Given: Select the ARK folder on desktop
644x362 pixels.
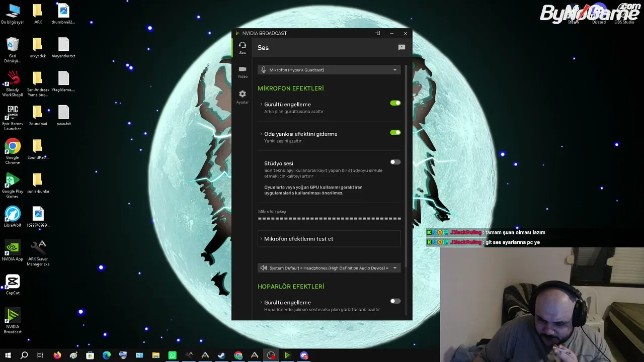Looking at the screenshot, I should [38, 14].
